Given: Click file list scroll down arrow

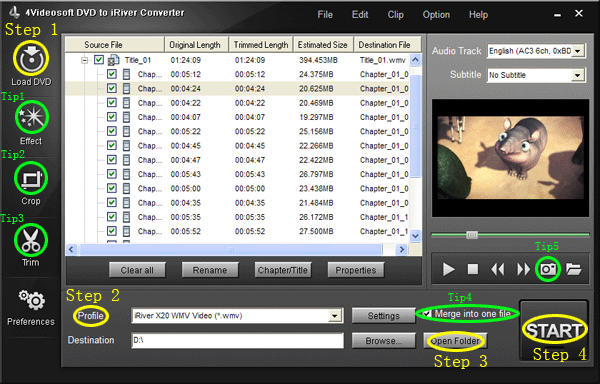Looking at the screenshot, I should (416, 236).
